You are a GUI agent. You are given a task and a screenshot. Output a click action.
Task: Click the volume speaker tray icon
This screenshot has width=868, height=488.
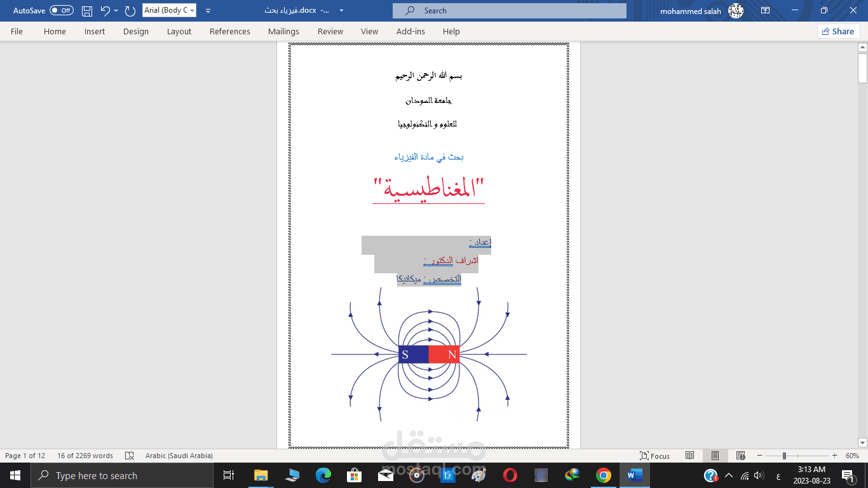pos(759,475)
